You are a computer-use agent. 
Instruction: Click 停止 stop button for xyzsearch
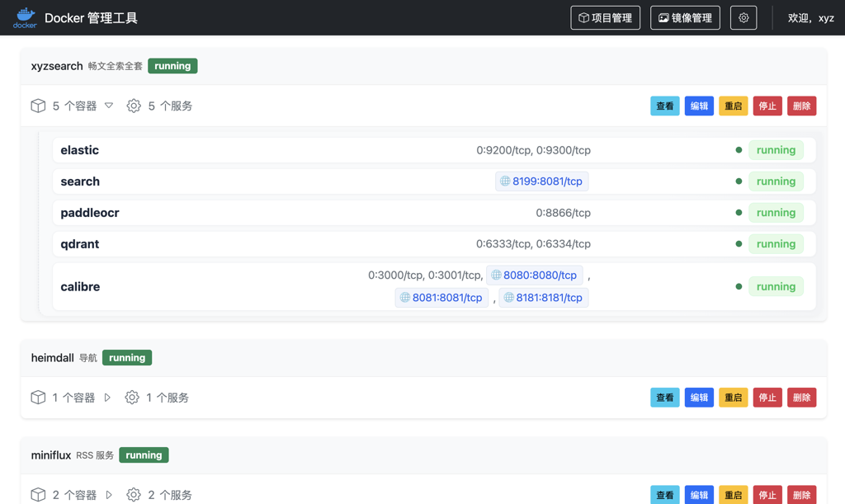tap(767, 106)
